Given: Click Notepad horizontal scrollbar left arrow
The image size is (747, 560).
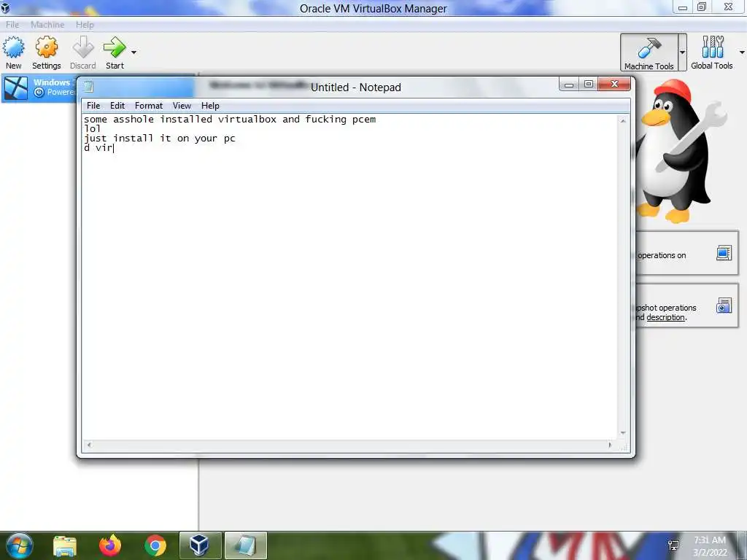Looking at the screenshot, I should [x=88, y=445].
